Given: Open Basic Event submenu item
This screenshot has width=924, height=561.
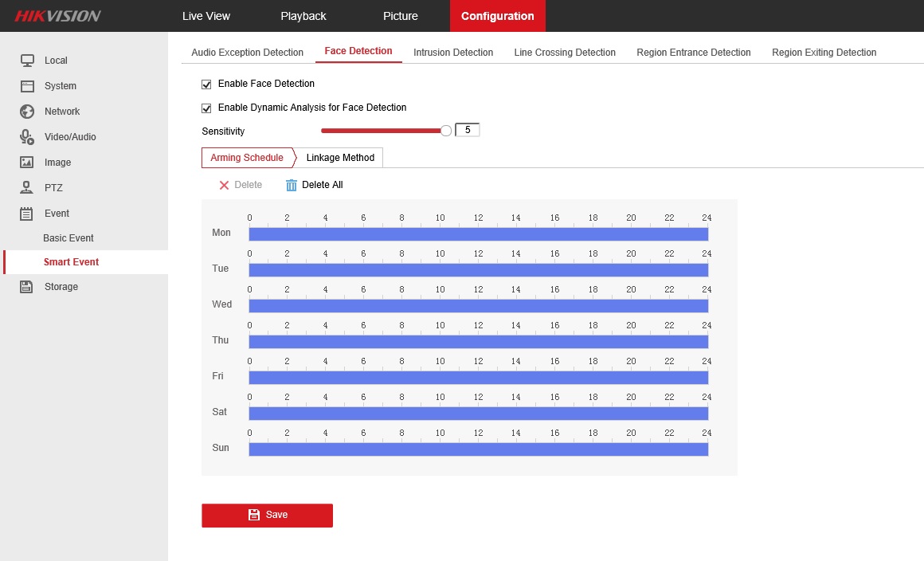Looking at the screenshot, I should click(69, 238).
